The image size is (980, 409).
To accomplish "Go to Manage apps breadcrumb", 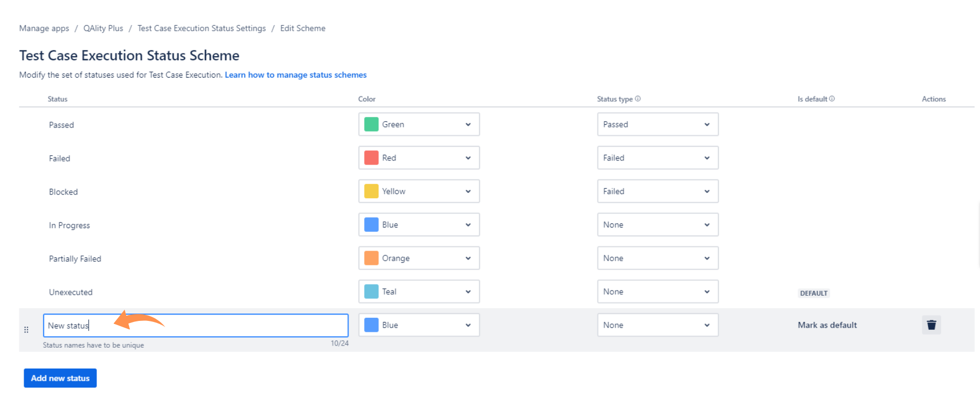I will tap(44, 28).
